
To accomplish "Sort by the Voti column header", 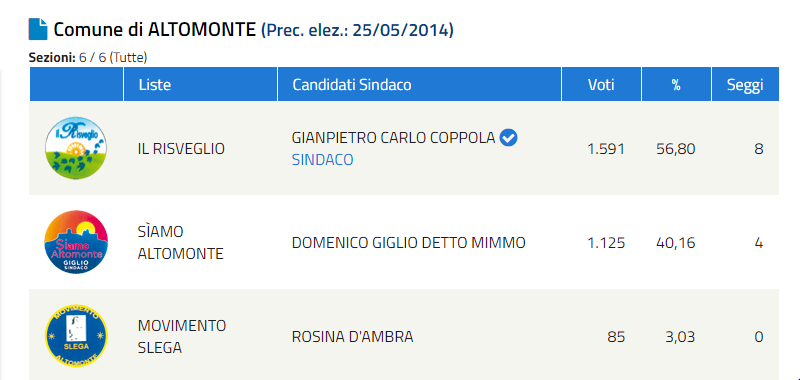I will [x=601, y=84].
